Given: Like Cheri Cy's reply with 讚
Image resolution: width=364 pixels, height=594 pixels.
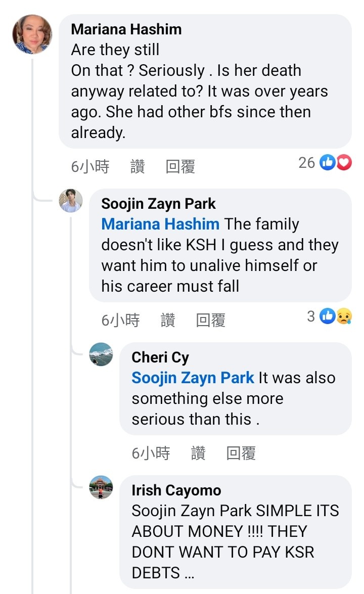Looking at the screenshot, I should [198, 453].
